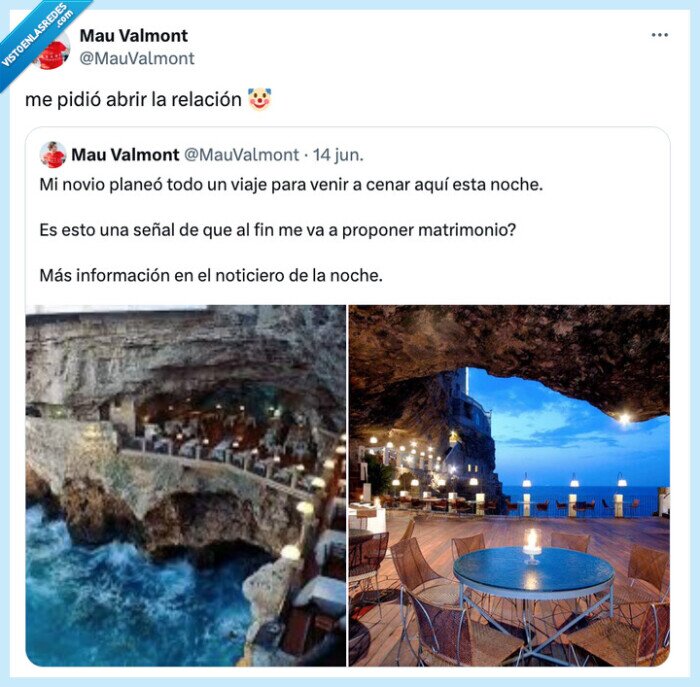700x687 pixels.
Task: Open the Mau Valmont display name at top
Action: point(134,36)
